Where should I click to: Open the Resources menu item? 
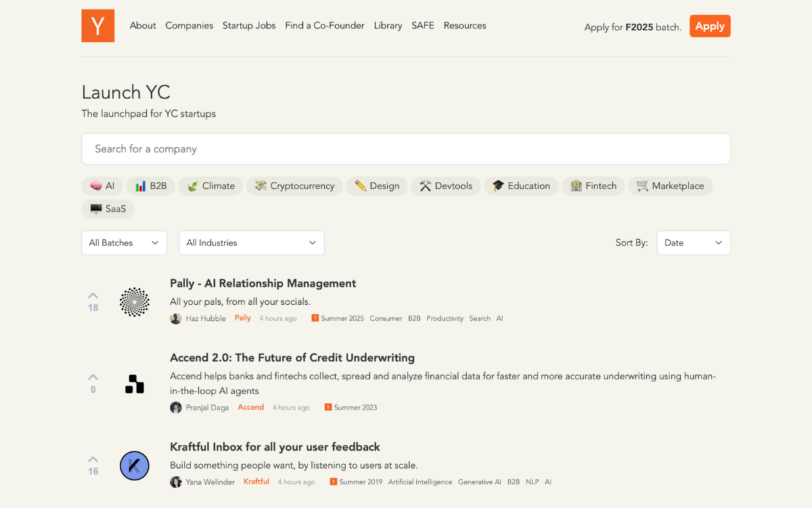click(x=465, y=26)
